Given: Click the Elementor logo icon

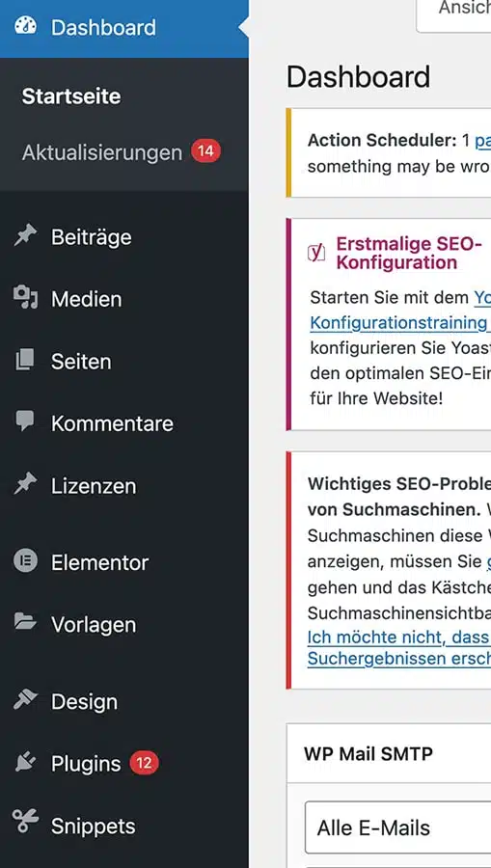Looking at the screenshot, I should 25,561.
